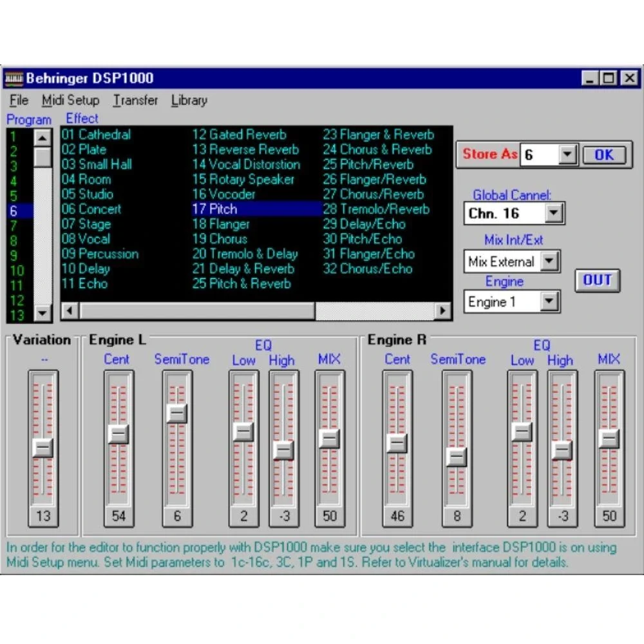Open the Mix Int/Ext dropdown
Viewport: 644px width, 644px height.
pyautogui.click(x=549, y=261)
